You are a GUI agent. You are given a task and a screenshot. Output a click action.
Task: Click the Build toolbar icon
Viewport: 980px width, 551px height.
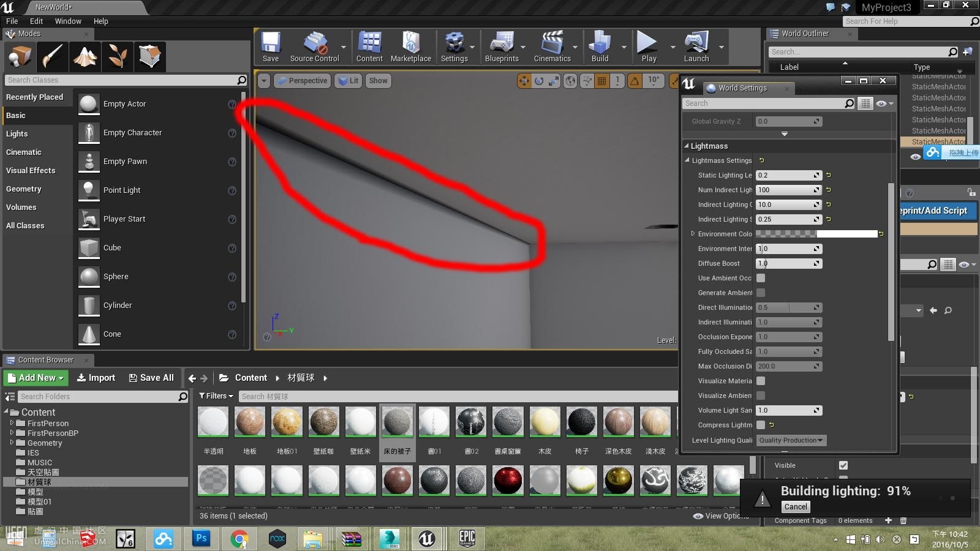[x=600, y=47]
